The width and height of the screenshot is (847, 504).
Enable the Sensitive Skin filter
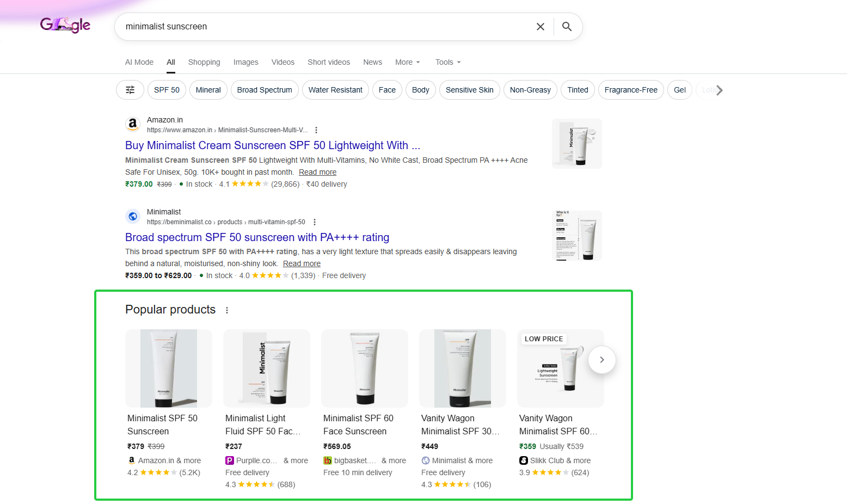[469, 90]
